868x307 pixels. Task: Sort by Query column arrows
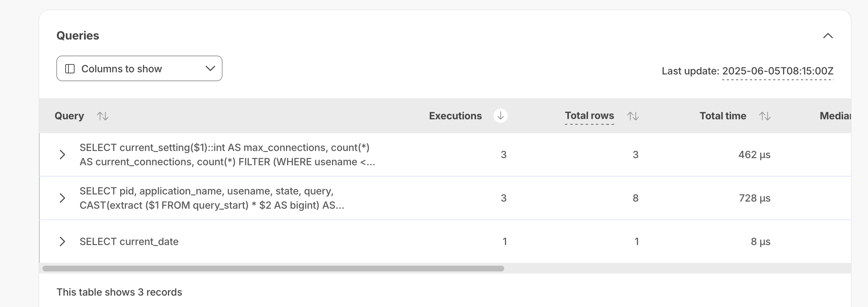click(x=103, y=116)
